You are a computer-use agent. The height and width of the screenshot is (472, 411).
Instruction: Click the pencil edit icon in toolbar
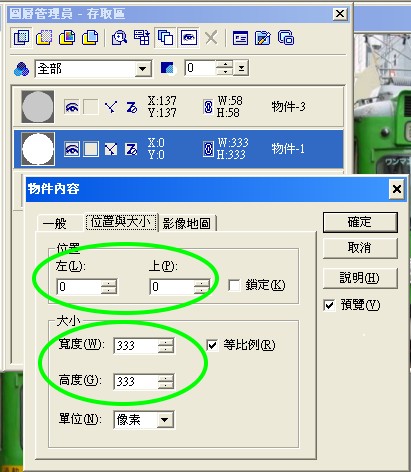pos(263,38)
